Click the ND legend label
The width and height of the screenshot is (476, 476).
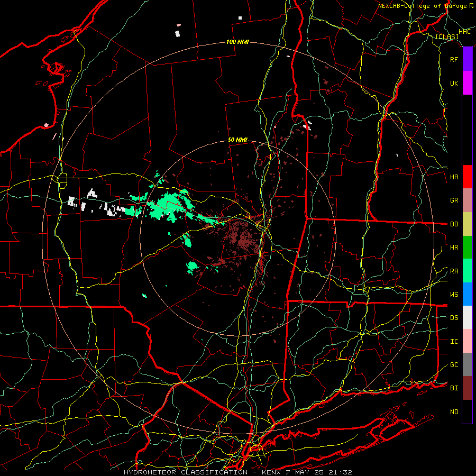pyautogui.click(x=454, y=412)
